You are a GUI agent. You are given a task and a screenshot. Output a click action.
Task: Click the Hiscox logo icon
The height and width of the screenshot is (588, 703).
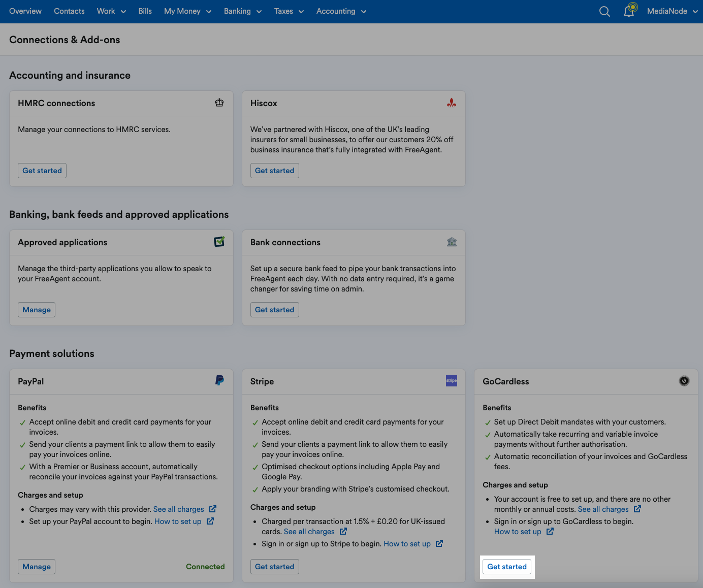pyautogui.click(x=452, y=103)
